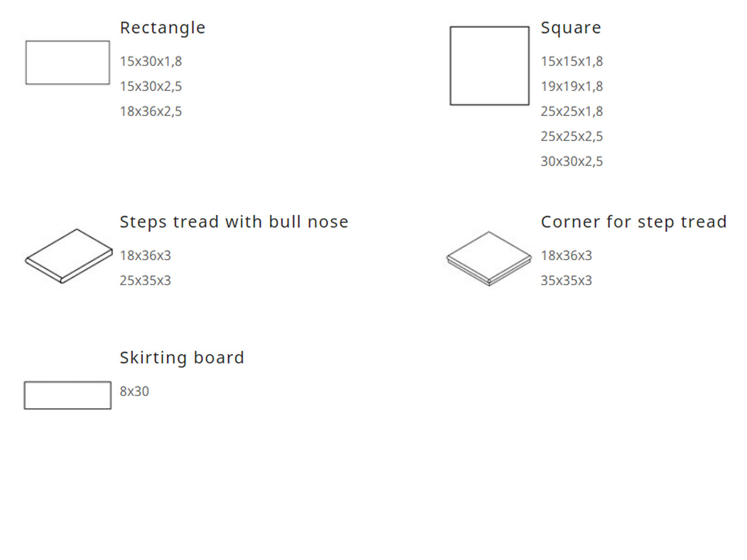Select the corner step tread icon
The image size is (747, 560).
click(489, 258)
